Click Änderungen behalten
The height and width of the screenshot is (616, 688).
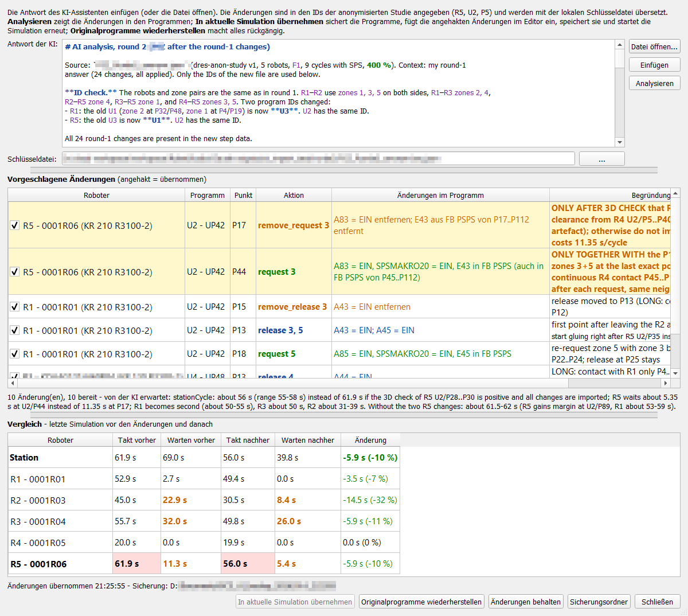point(526,602)
